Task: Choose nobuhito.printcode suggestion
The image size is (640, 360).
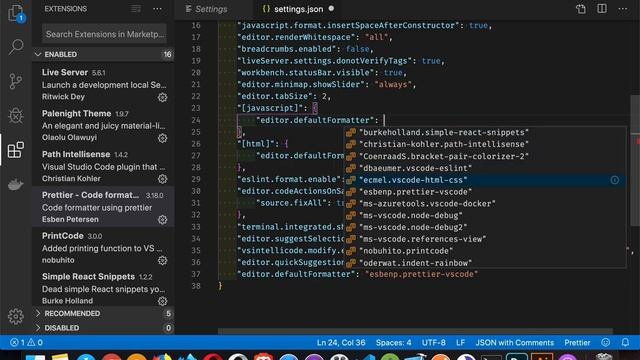Action: (485, 251)
